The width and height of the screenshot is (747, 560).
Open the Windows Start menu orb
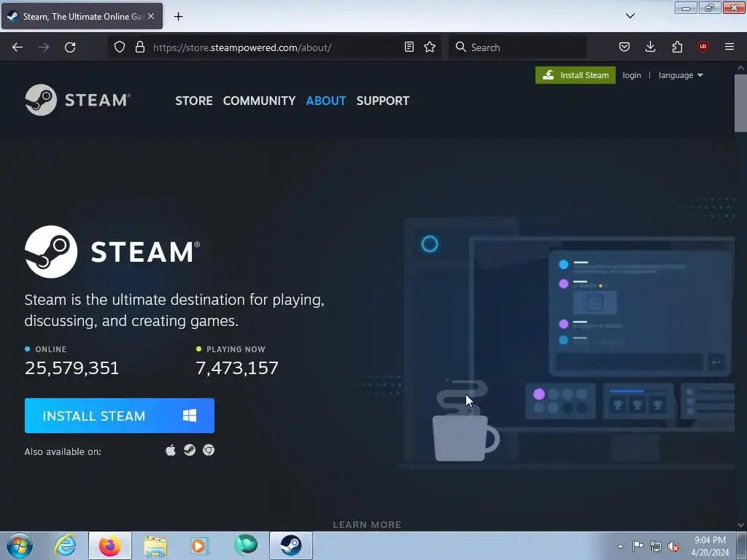pos(20,545)
